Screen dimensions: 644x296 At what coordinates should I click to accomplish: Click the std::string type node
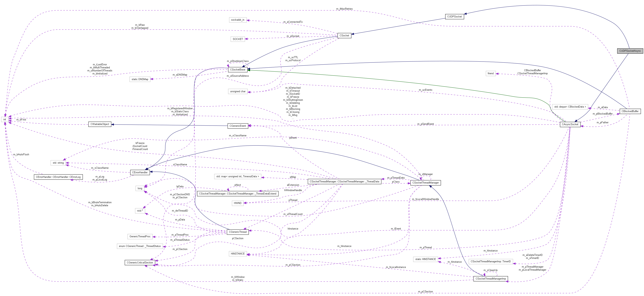point(58,163)
